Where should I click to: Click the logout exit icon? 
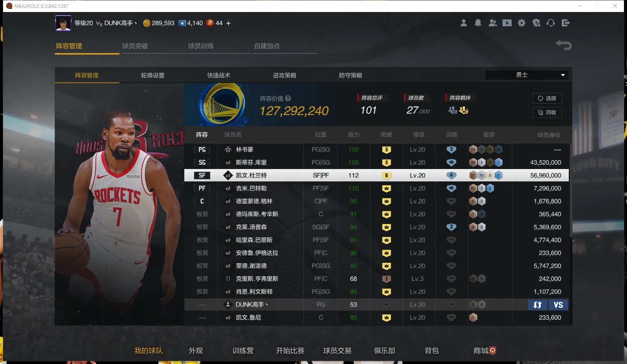[565, 23]
